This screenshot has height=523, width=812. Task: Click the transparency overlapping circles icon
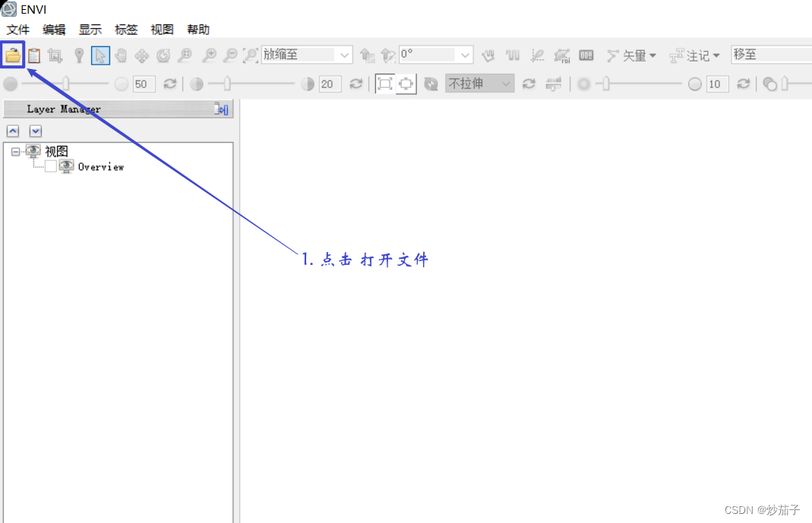pos(770,83)
